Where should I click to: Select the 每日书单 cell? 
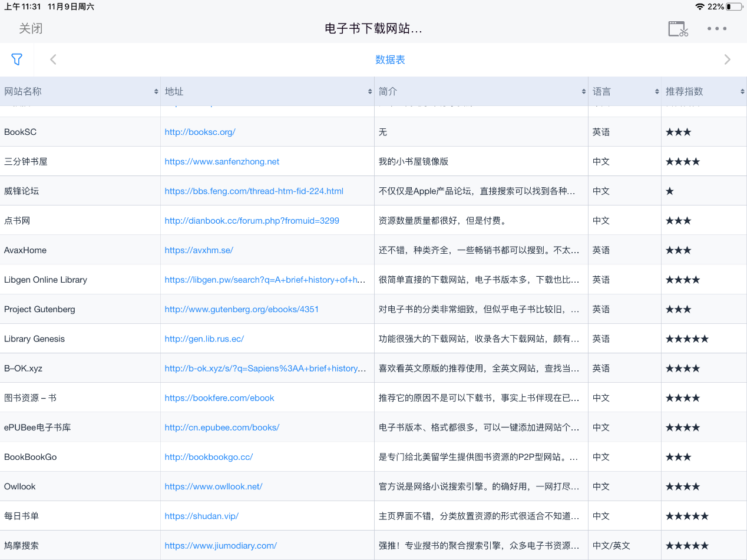(80, 516)
